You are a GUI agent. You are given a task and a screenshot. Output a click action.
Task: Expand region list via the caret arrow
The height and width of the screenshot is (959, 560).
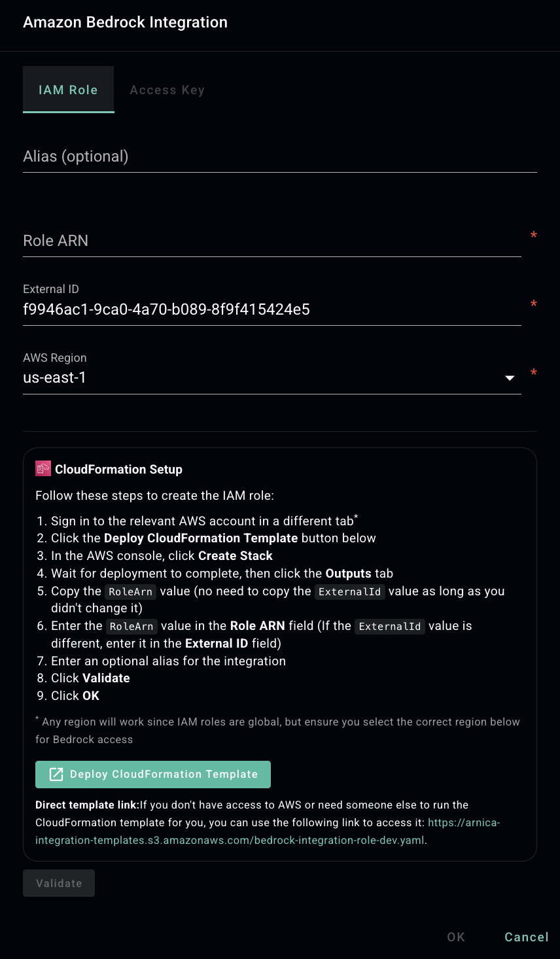(510, 378)
